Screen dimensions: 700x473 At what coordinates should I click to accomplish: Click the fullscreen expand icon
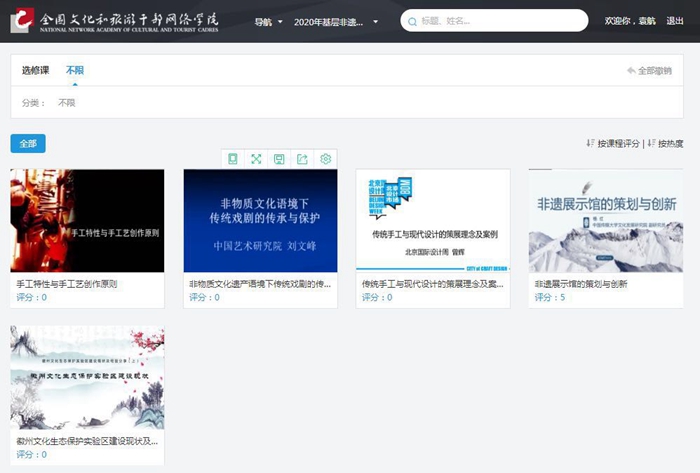(256, 159)
